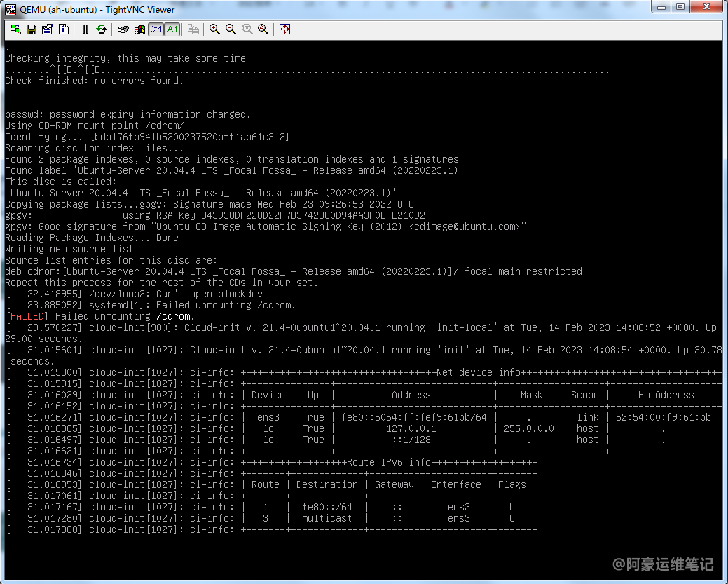The image size is (728, 584).
Task: Reset zoom to 100% with greyed magnifier
Action: 247,29
